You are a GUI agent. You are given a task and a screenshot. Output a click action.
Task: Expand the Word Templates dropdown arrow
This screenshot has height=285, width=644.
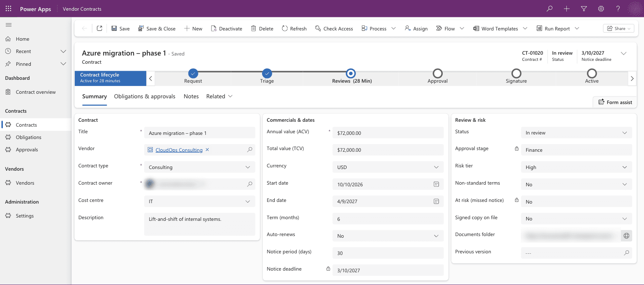[x=525, y=28]
